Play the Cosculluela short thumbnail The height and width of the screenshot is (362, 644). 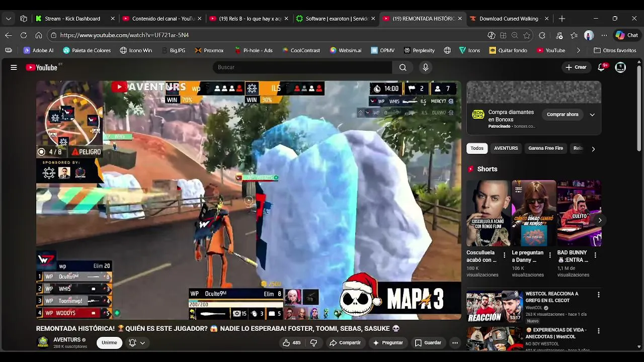point(488,213)
